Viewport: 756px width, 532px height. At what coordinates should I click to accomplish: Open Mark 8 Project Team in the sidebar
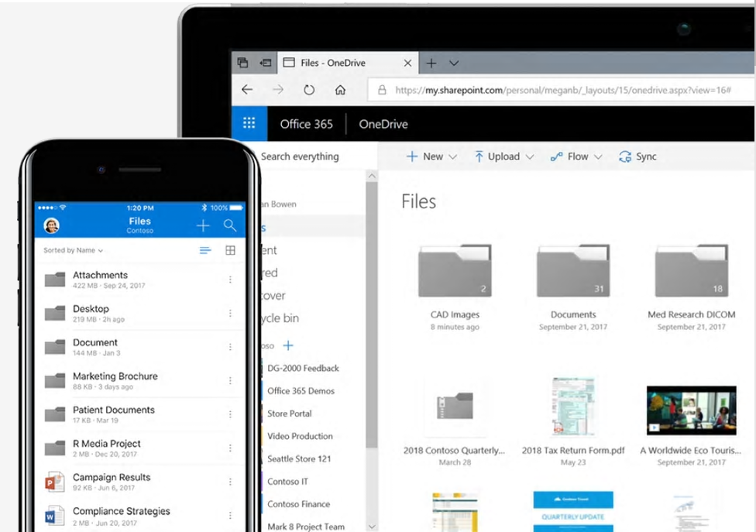[306, 527]
